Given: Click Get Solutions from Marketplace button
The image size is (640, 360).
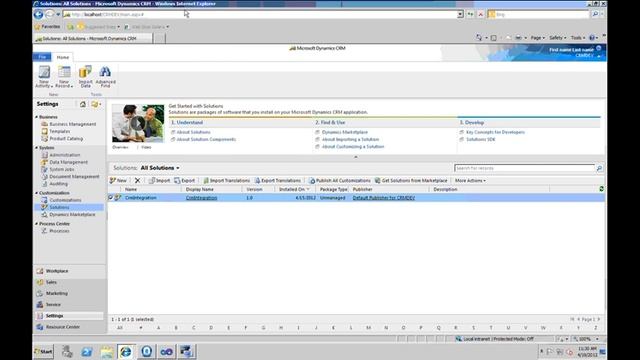Looking at the screenshot, I should click(411, 180).
